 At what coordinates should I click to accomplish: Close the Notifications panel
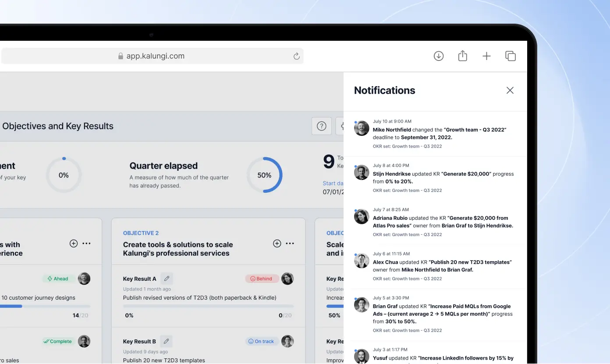pos(510,90)
